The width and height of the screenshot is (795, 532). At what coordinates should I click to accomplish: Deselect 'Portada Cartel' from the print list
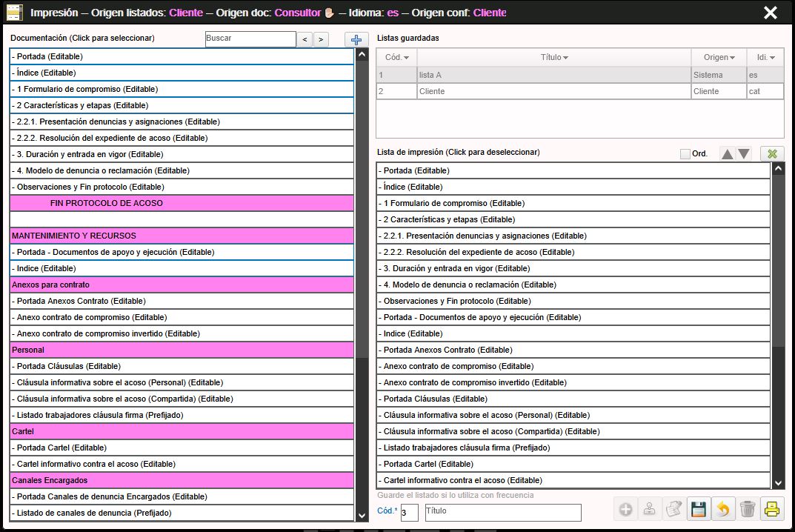(573, 464)
